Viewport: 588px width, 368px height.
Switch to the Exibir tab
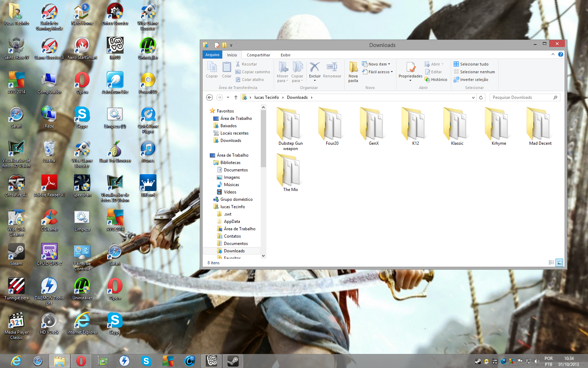click(x=286, y=55)
